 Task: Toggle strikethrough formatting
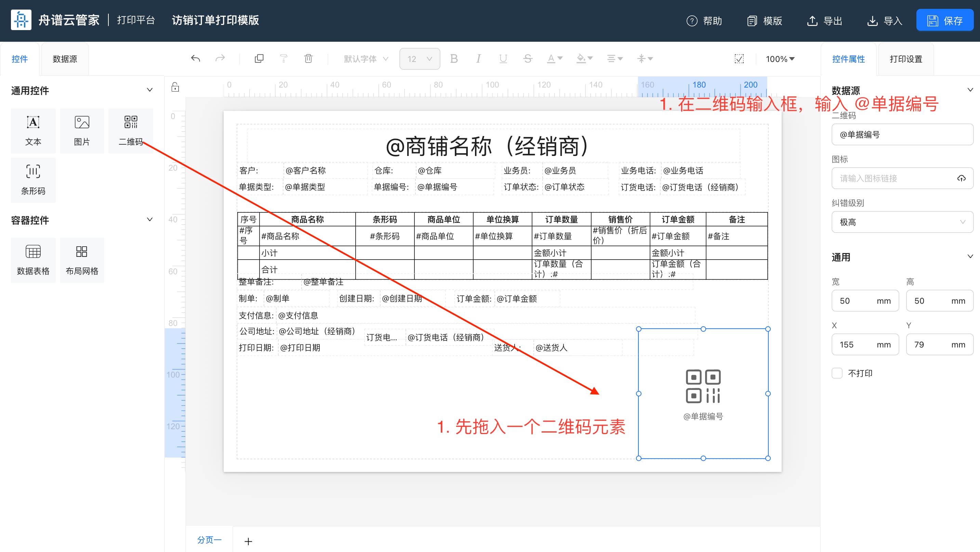(x=528, y=58)
